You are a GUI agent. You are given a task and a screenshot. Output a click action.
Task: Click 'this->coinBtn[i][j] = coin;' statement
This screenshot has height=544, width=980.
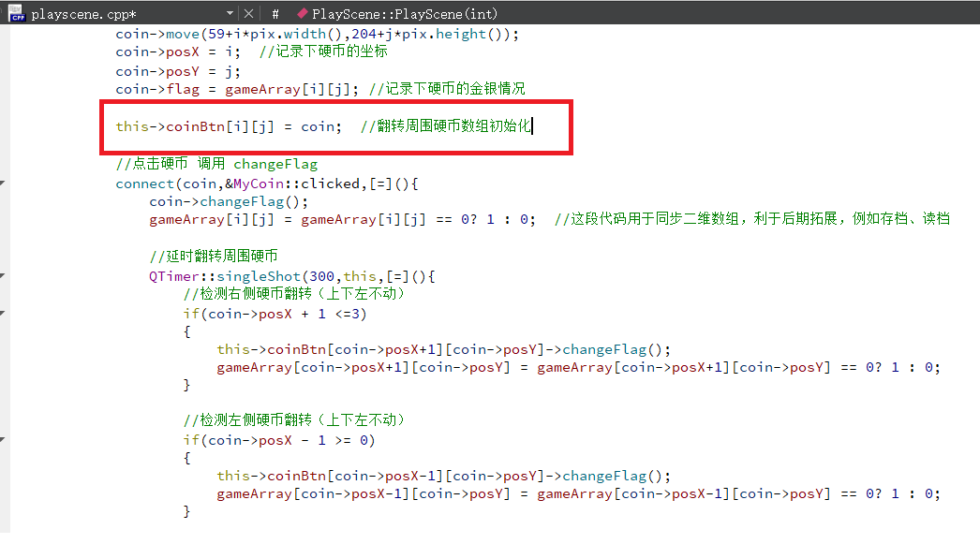point(229,126)
